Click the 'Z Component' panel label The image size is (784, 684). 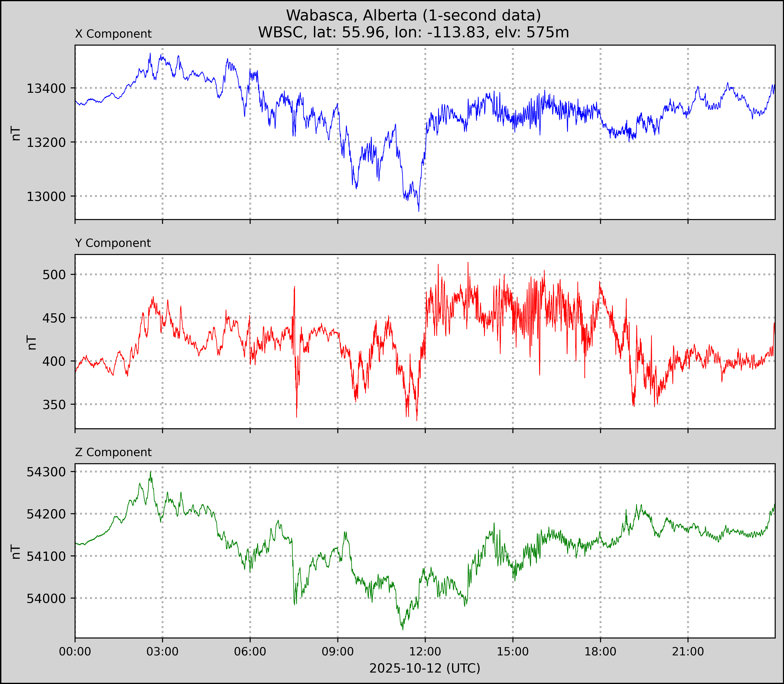click(x=113, y=452)
